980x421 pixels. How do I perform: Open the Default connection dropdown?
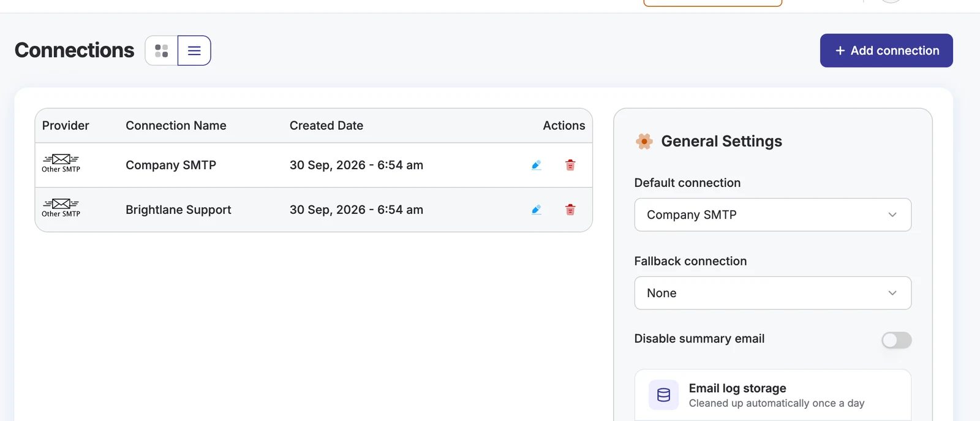[x=773, y=214]
